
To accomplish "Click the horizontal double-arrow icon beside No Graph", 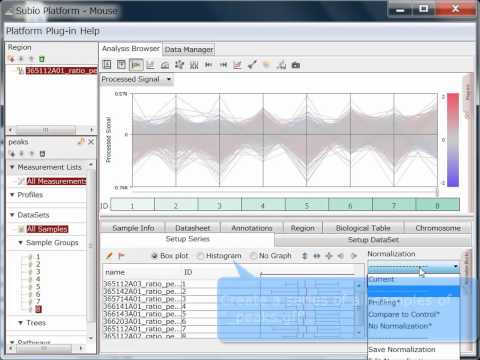I will click(x=317, y=256).
